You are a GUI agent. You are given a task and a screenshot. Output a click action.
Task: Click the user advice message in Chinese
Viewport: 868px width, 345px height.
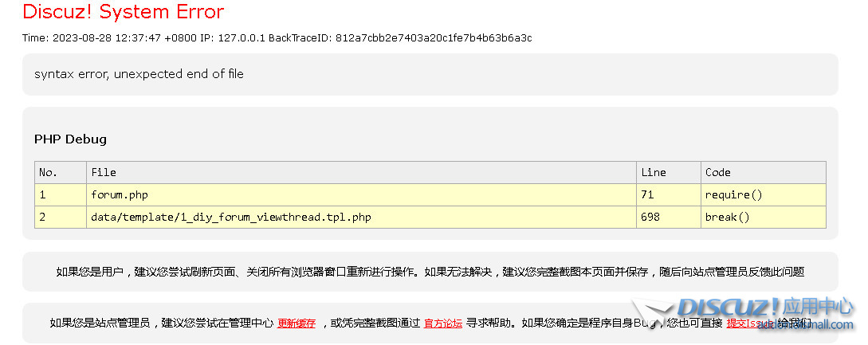430,272
